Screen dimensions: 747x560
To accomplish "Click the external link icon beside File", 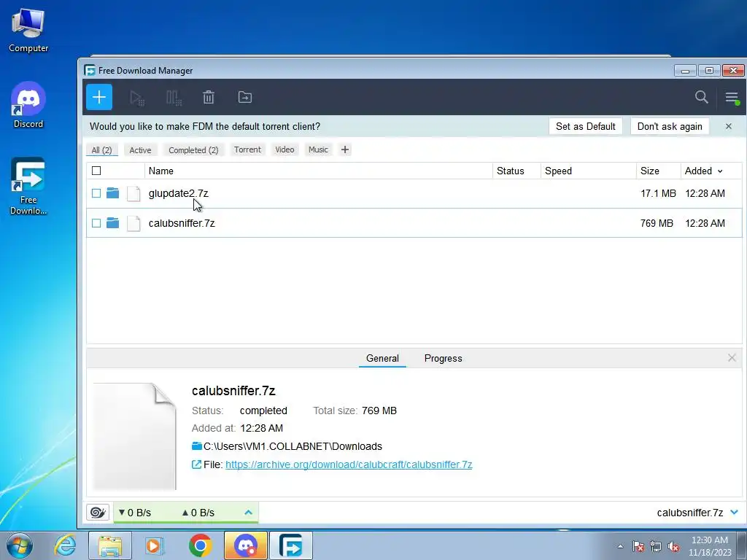I will coord(196,464).
